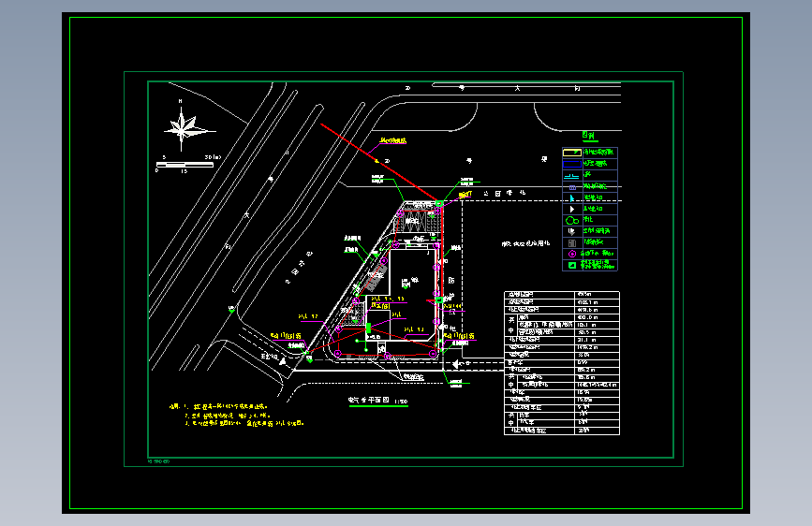Select the magenta circle lamp legend symbol
The width and height of the screenshot is (812, 526).
pos(571,254)
